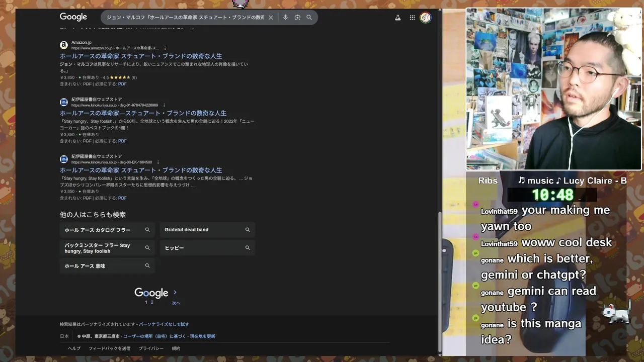Click favicon of Kinokuniya dsg-08 result
644x362 pixels.
tap(64, 159)
